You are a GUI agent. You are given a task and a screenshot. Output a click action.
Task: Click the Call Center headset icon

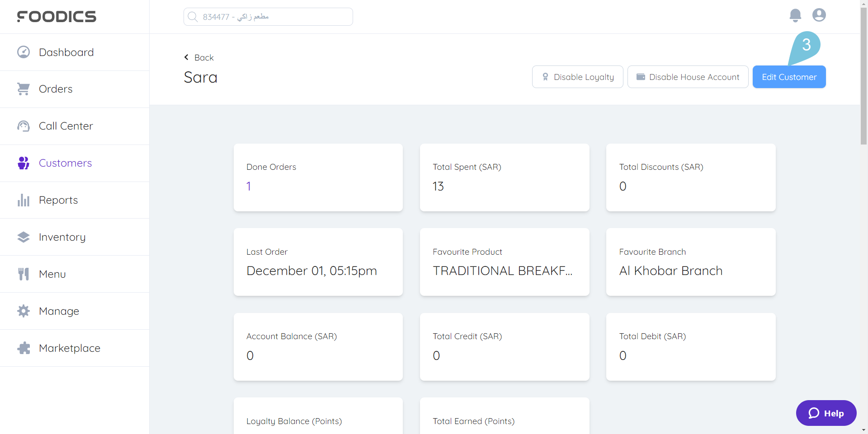click(x=24, y=126)
